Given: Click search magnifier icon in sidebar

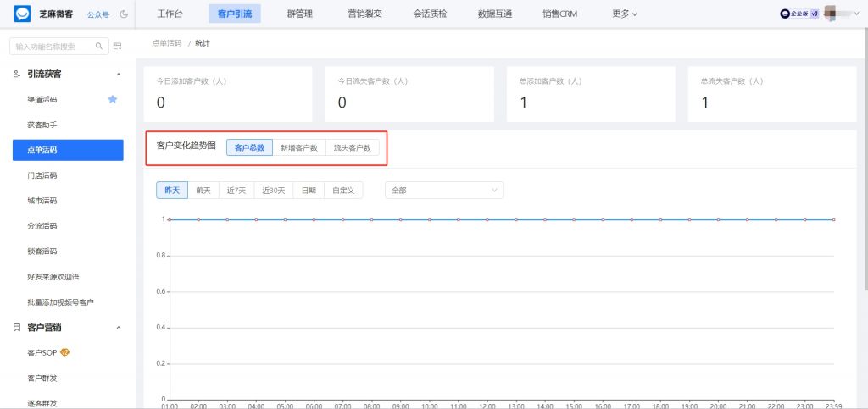Looking at the screenshot, I should [99, 47].
